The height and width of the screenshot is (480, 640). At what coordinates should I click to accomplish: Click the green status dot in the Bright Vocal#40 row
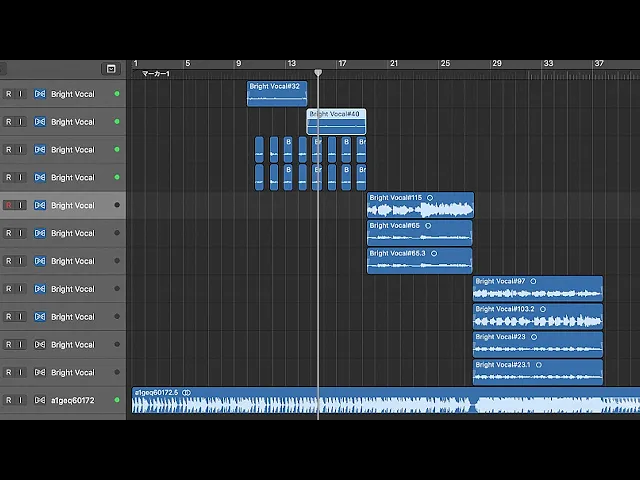point(117,122)
